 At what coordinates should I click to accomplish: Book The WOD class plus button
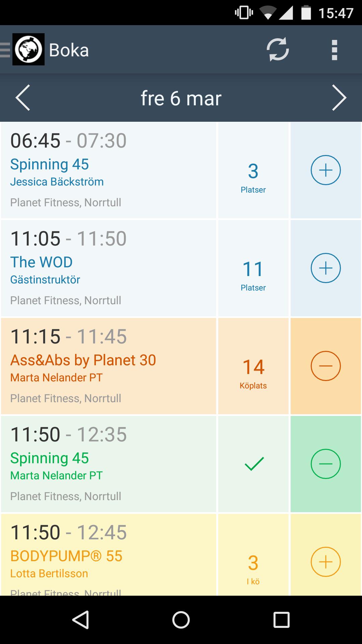325,268
